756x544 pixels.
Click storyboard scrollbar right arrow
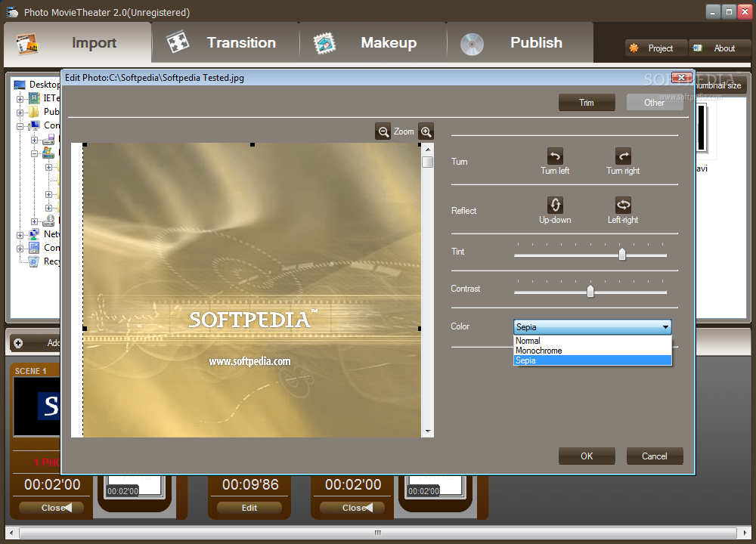pyautogui.click(x=745, y=533)
